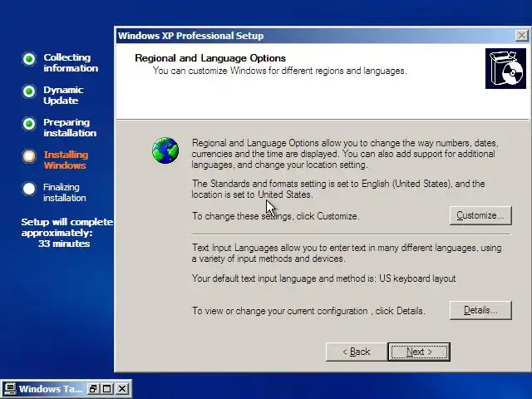Return with the < Back button
The height and width of the screenshot is (399, 532).
(x=357, y=352)
